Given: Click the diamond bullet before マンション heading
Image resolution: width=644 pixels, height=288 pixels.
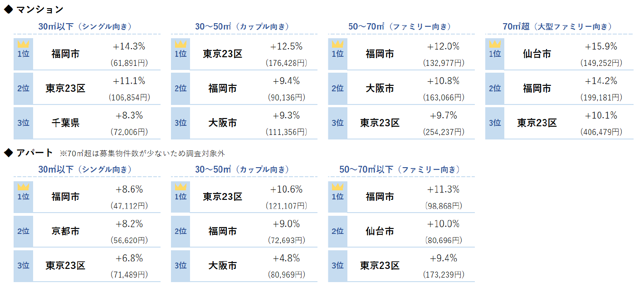Looking at the screenshot, I should 8,9.
